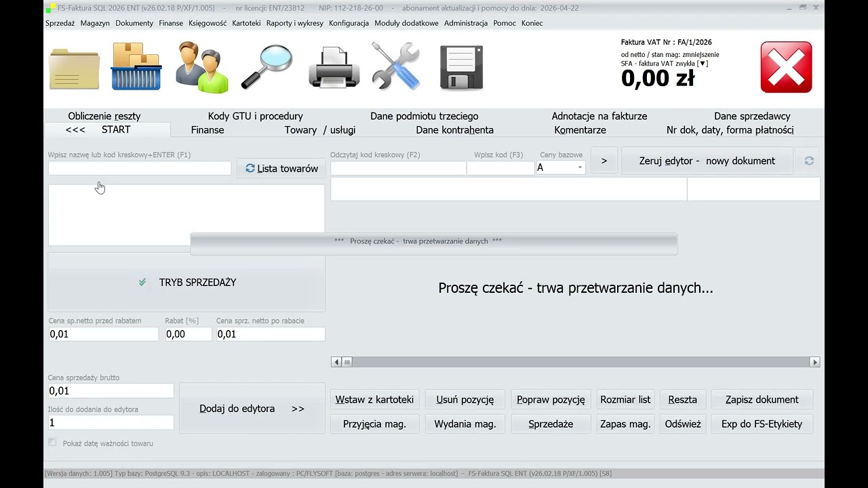Screen dimensions: 868x488
Task: Click the Dodaj do edytora button
Action: pyautogui.click(x=252, y=409)
